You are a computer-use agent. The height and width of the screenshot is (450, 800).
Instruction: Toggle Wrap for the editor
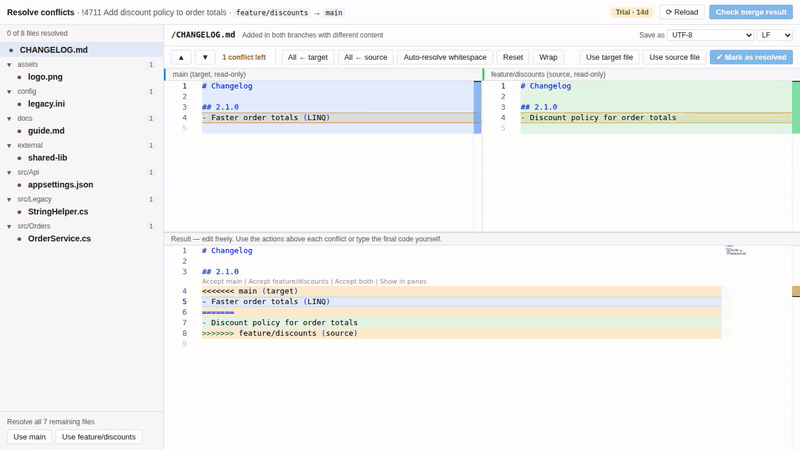click(548, 57)
